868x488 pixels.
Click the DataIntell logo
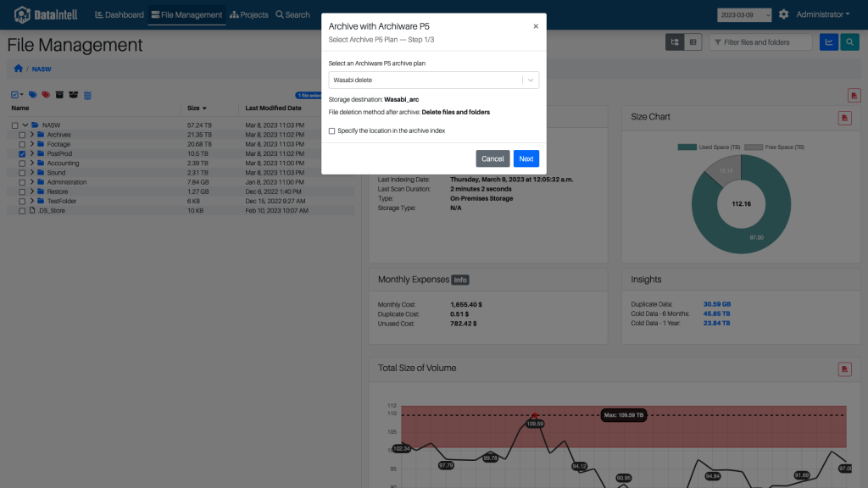point(46,14)
